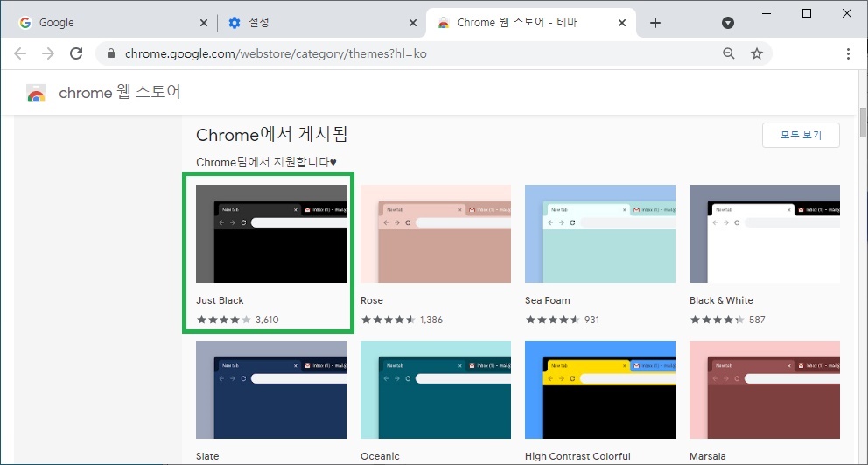Image resolution: width=868 pixels, height=465 pixels.
Task: Open the High Contrast Colorful theme thumbnail
Action: (600, 390)
